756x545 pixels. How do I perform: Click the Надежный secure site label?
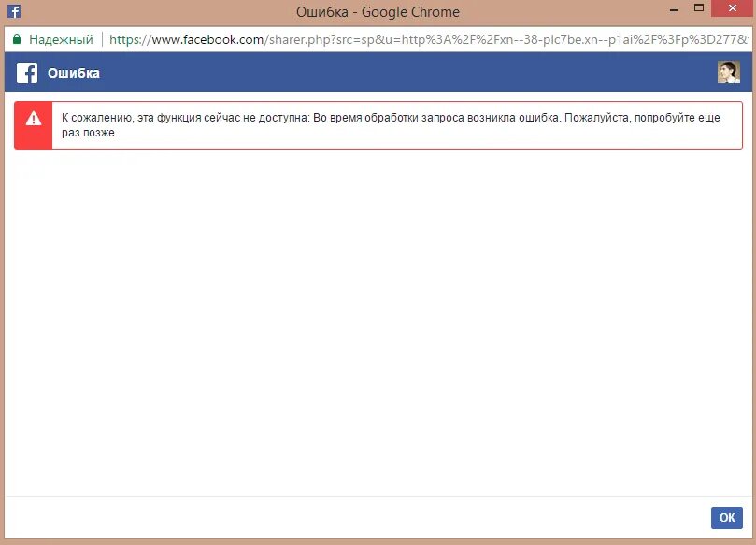pos(62,39)
